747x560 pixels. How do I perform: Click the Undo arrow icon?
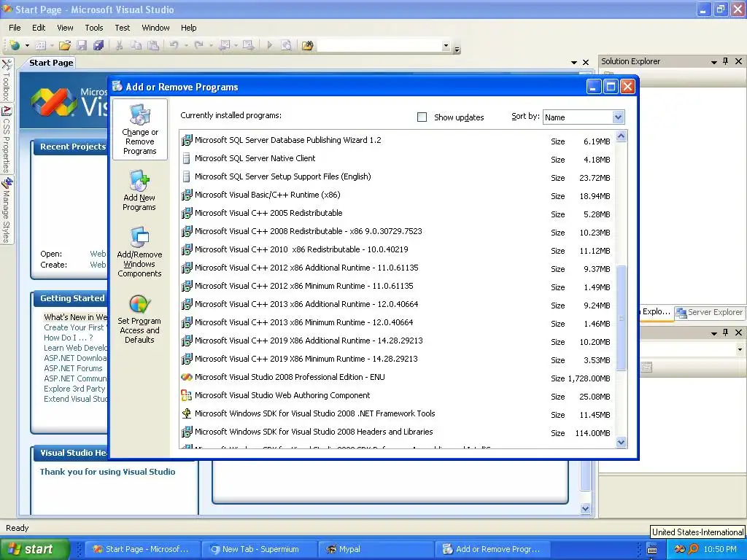click(x=174, y=45)
